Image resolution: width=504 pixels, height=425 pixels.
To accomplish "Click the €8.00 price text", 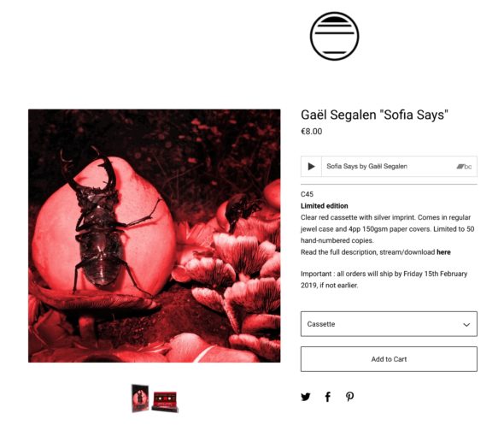I will point(312,132).
